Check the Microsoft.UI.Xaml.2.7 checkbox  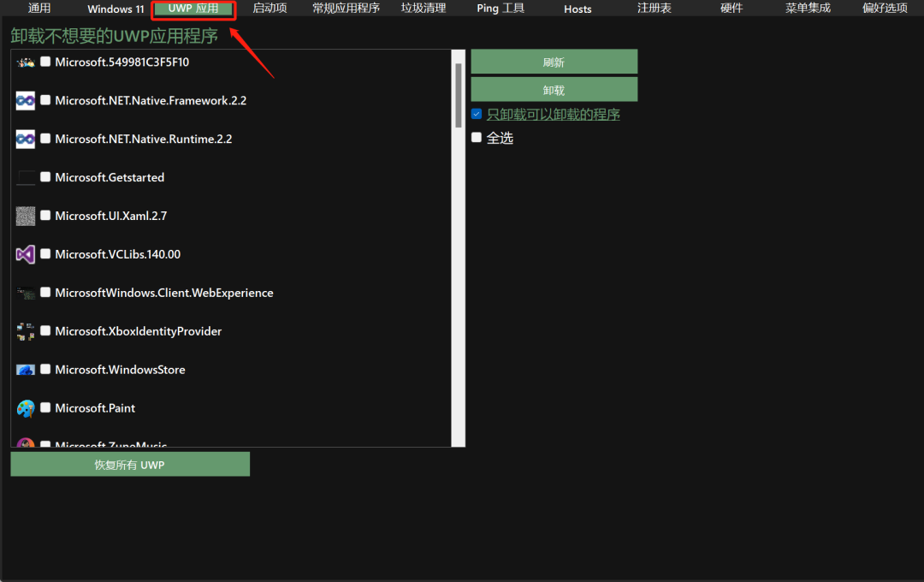45,215
